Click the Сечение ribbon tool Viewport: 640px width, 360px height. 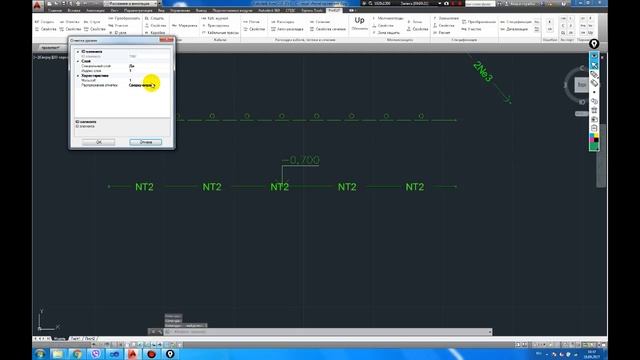320,22
